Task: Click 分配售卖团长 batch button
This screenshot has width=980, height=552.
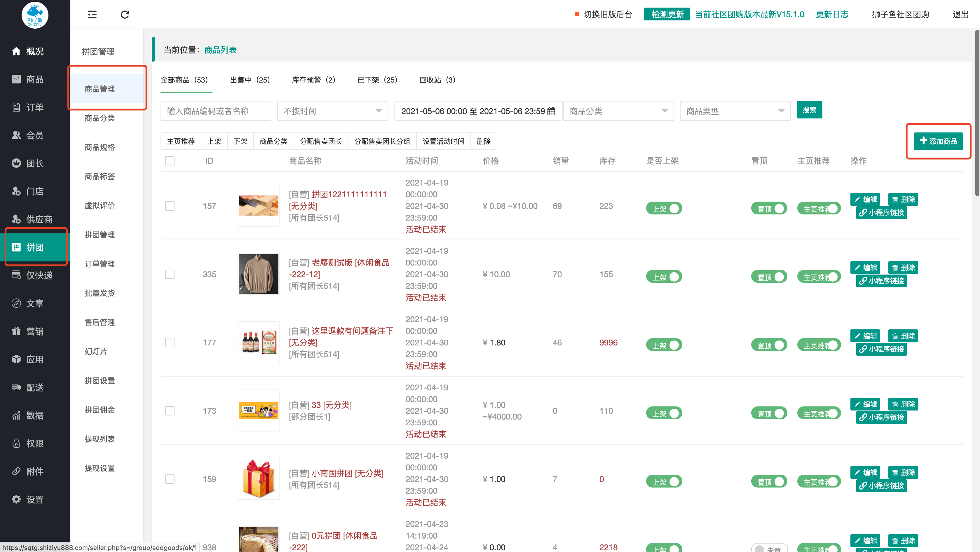Action: [321, 141]
